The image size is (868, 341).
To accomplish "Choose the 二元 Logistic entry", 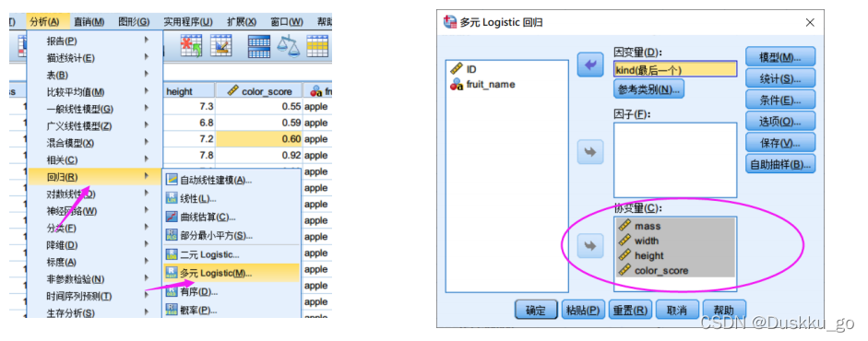I will (x=232, y=254).
